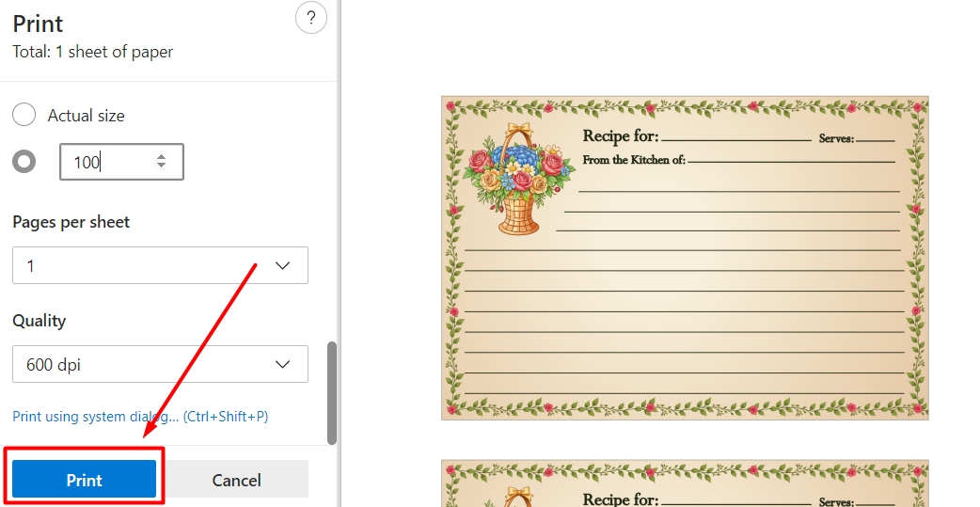Image resolution: width=980 pixels, height=507 pixels.
Task: Click the Print using system dialog link
Action: 141,417
